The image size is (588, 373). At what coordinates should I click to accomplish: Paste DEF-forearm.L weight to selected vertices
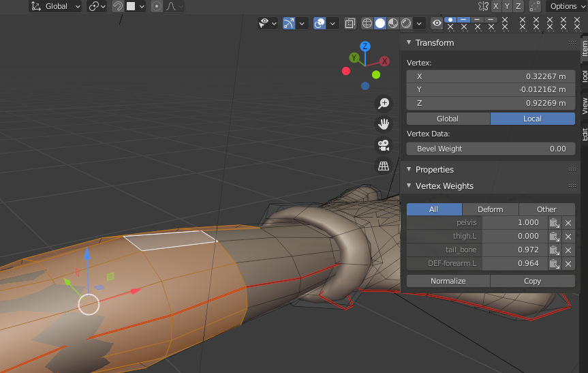tap(554, 264)
